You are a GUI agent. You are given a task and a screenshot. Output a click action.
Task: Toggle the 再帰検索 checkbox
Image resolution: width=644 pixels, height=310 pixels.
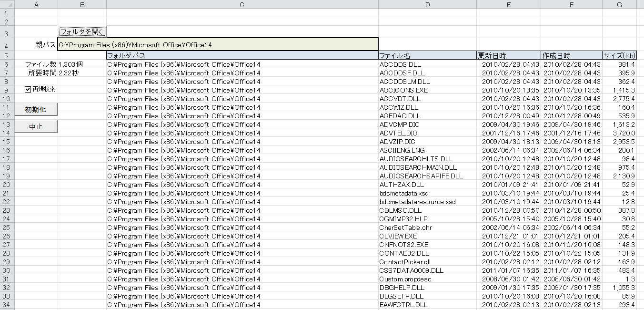coord(28,89)
